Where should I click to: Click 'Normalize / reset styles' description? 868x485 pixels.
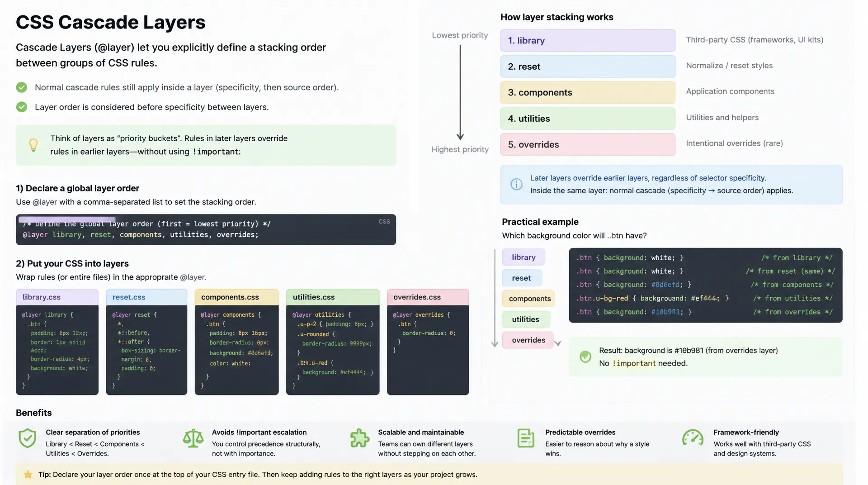coord(729,66)
